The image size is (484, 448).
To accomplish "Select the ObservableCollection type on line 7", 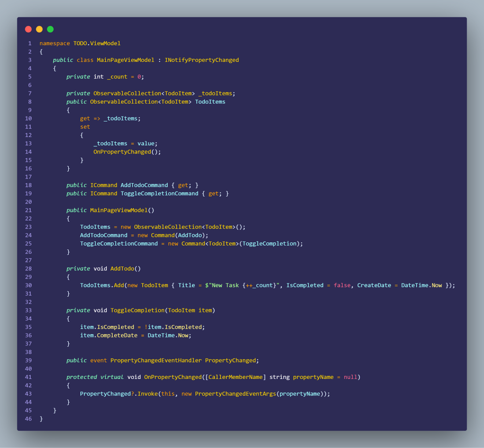I will [x=127, y=93].
